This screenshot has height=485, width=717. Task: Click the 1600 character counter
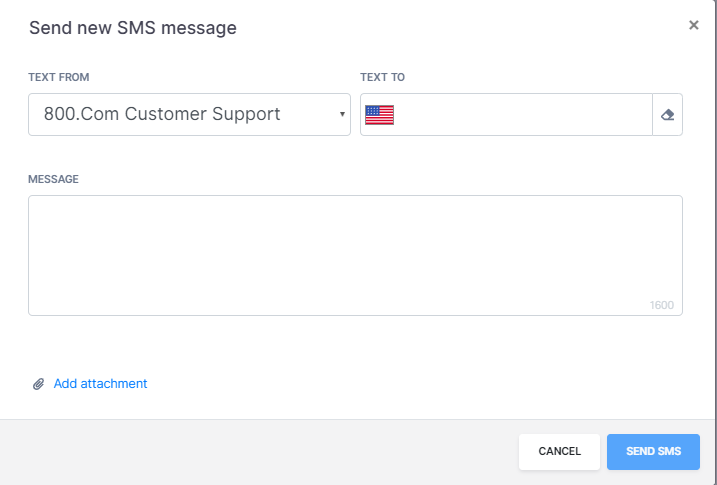662,305
